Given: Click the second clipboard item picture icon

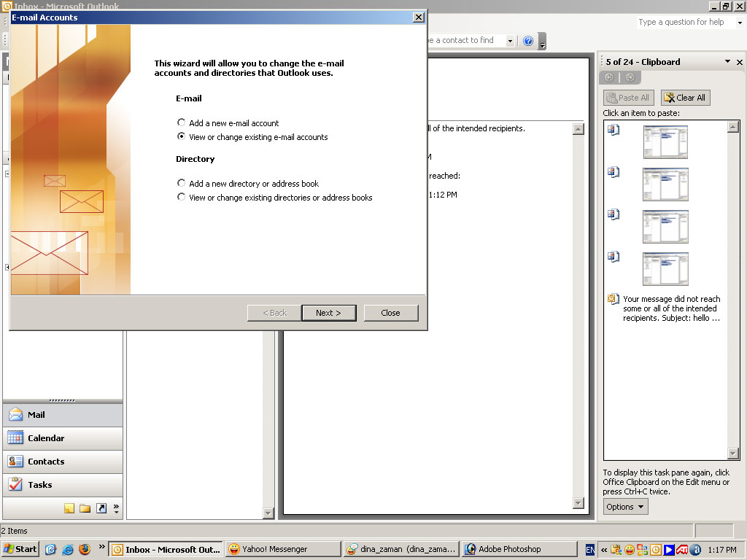Looking at the screenshot, I should pyautogui.click(x=613, y=172).
